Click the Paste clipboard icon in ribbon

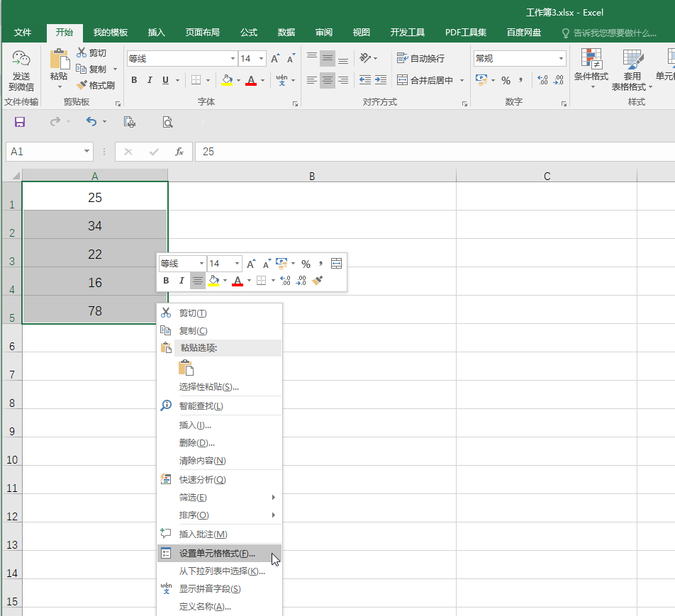(59, 59)
